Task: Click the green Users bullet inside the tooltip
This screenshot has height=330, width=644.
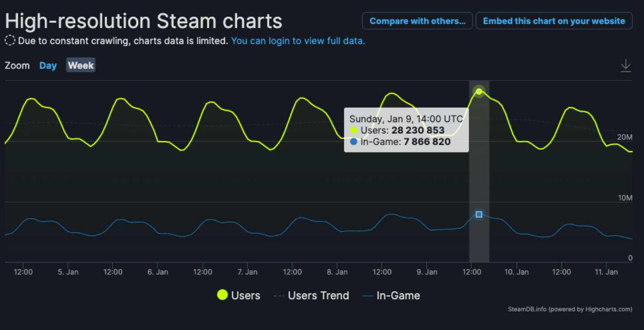Action: 353,131
